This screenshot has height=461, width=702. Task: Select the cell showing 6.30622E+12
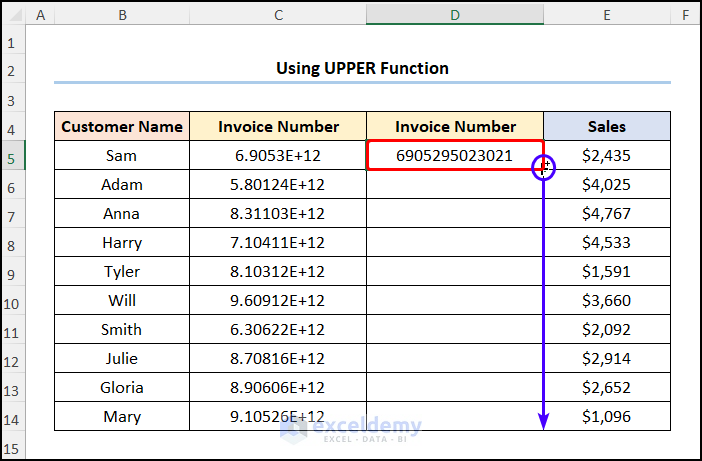pos(278,329)
